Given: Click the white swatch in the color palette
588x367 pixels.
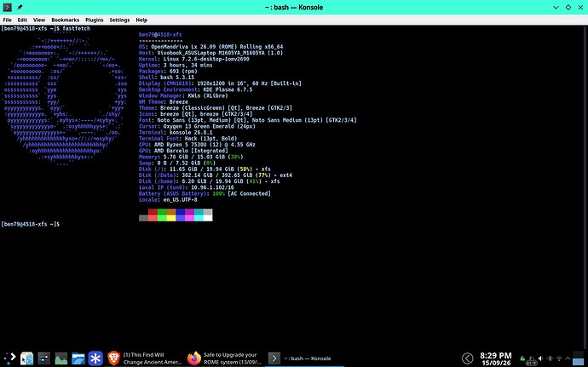Looking at the screenshot, I should 208,218.
